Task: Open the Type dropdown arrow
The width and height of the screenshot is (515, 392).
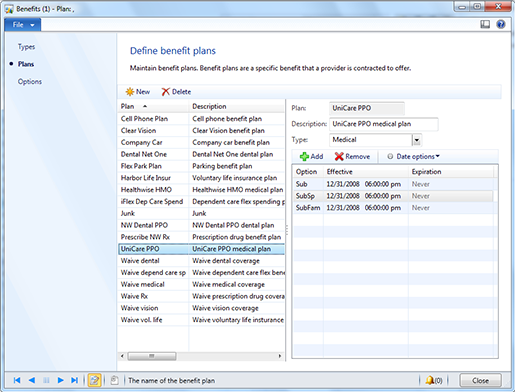Action: tap(417, 140)
